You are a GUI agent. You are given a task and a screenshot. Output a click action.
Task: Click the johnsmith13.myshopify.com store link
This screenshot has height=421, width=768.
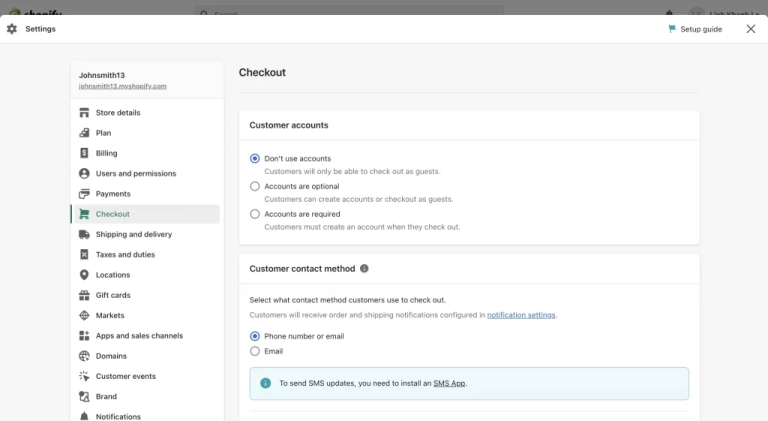(x=123, y=86)
